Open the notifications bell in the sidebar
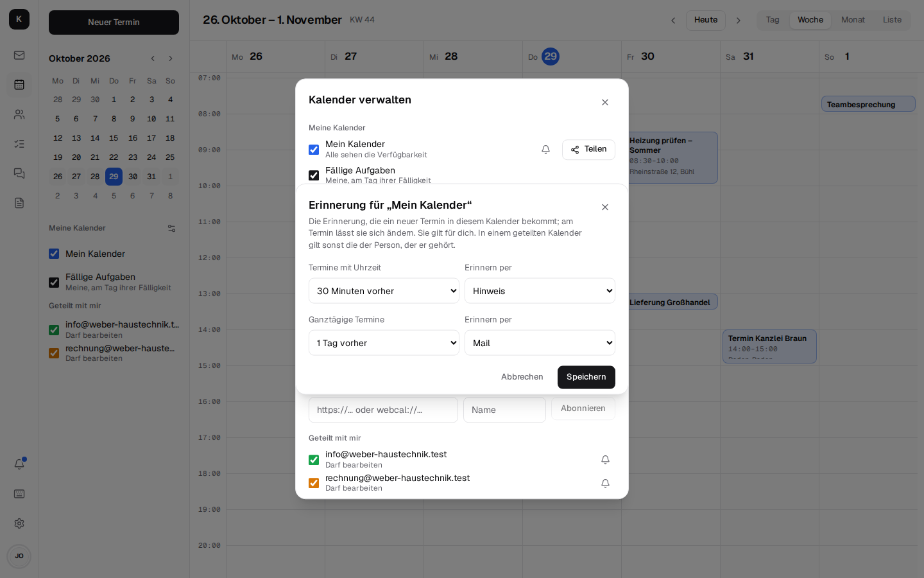This screenshot has height=578, width=924. pyautogui.click(x=19, y=464)
